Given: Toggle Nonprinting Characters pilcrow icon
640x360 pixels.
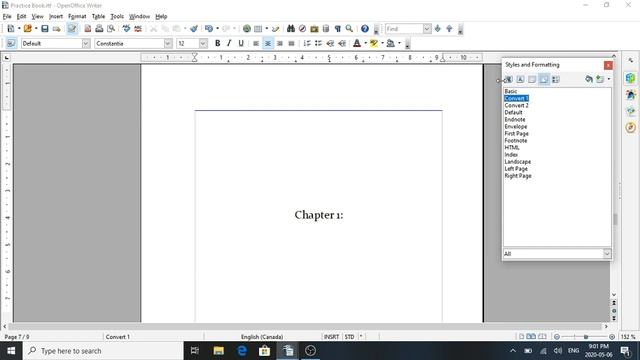Looking at the screenshot, I should [x=338, y=29].
